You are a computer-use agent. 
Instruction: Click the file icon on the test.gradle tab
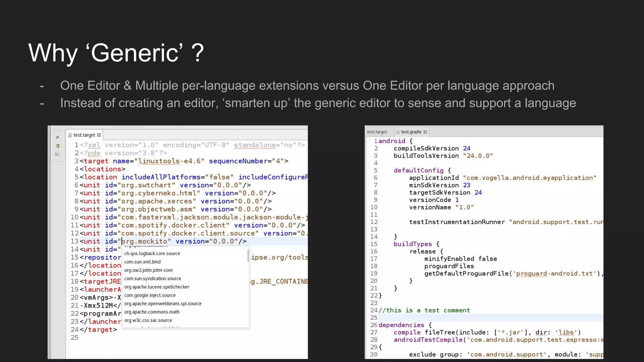pyautogui.click(x=398, y=132)
